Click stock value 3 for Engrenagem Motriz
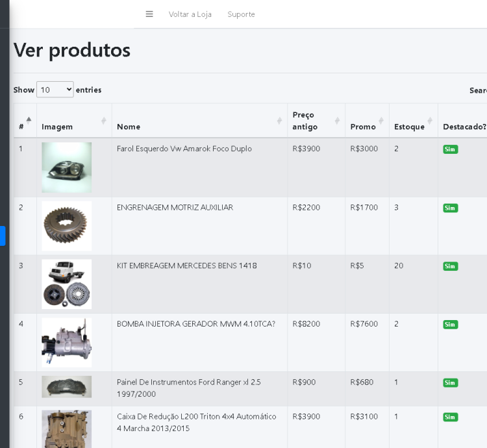 [x=396, y=207]
